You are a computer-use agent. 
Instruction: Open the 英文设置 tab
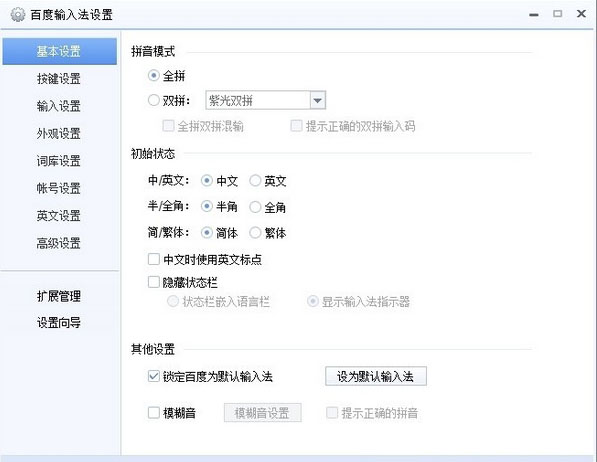click(59, 216)
